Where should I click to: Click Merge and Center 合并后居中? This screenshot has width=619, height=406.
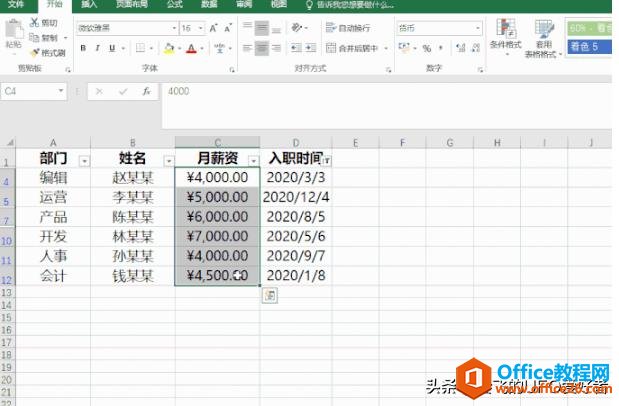point(353,48)
